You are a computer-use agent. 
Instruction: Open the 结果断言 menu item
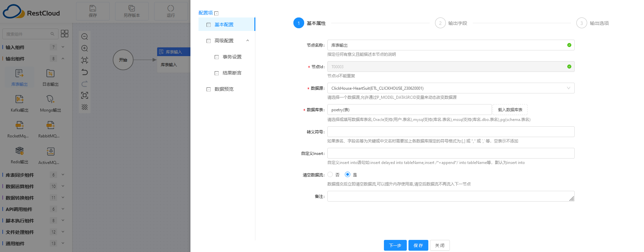coord(226,73)
